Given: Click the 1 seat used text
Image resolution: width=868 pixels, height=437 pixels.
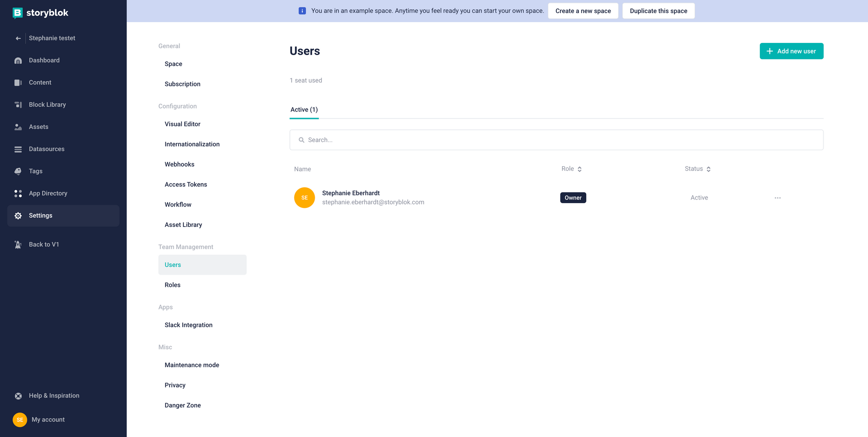Looking at the screenshot, I should [306, 80].
